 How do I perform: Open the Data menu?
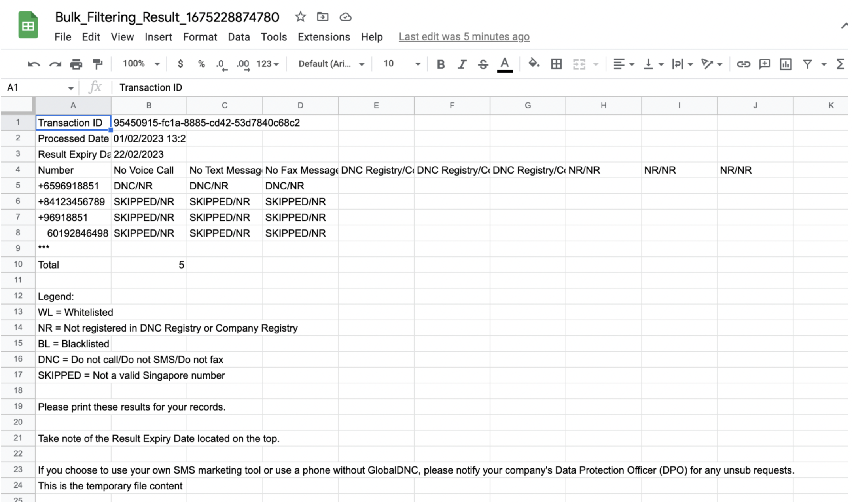tap(239, 37)
